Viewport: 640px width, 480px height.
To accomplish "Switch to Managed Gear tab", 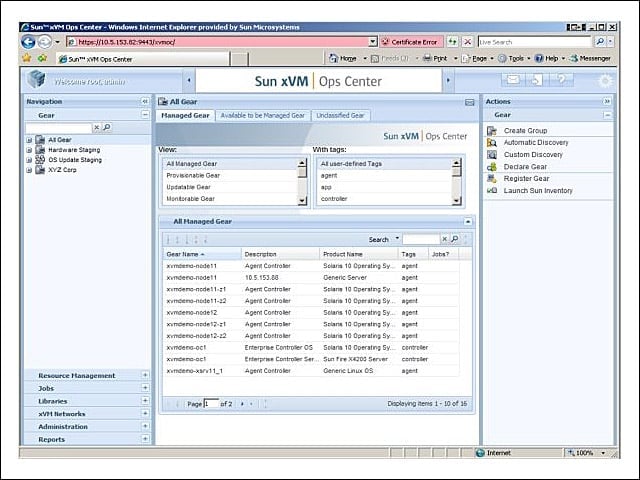I will click(x=185, y=116).
